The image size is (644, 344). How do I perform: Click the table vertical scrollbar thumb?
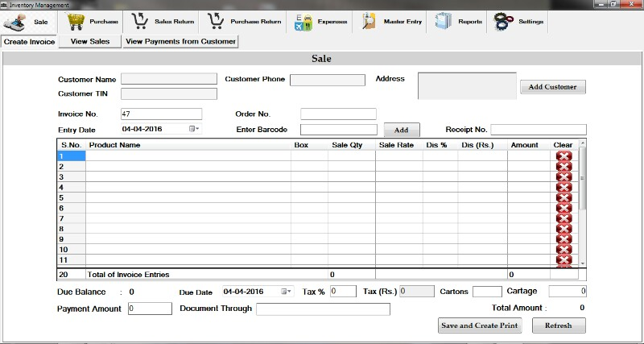(582, 178)
